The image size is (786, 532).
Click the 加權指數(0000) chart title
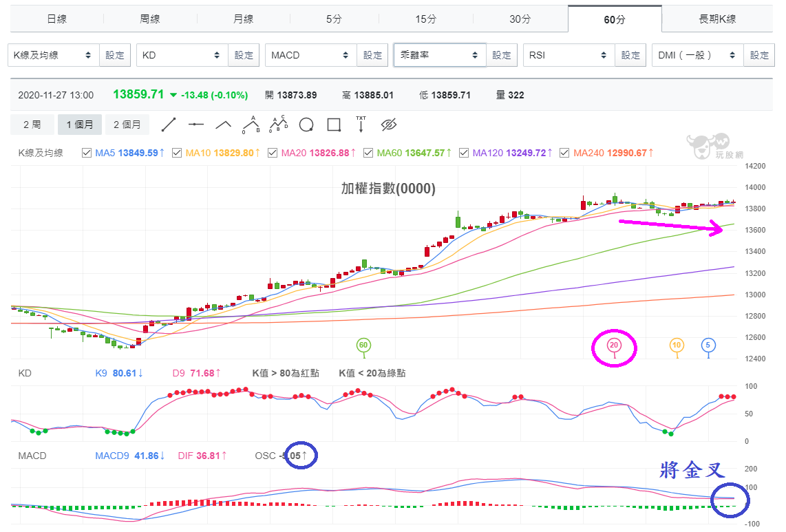pyautogui.click(x=388, y=189)
